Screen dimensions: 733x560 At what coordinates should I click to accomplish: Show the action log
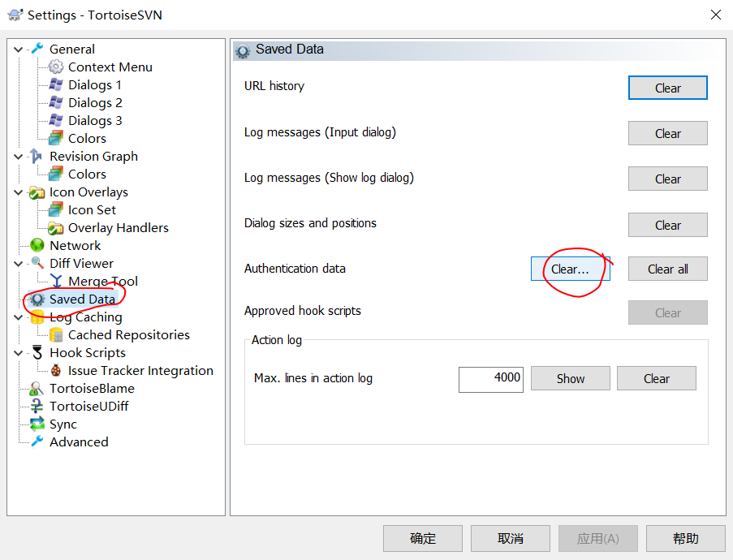(x=571, y=378)
